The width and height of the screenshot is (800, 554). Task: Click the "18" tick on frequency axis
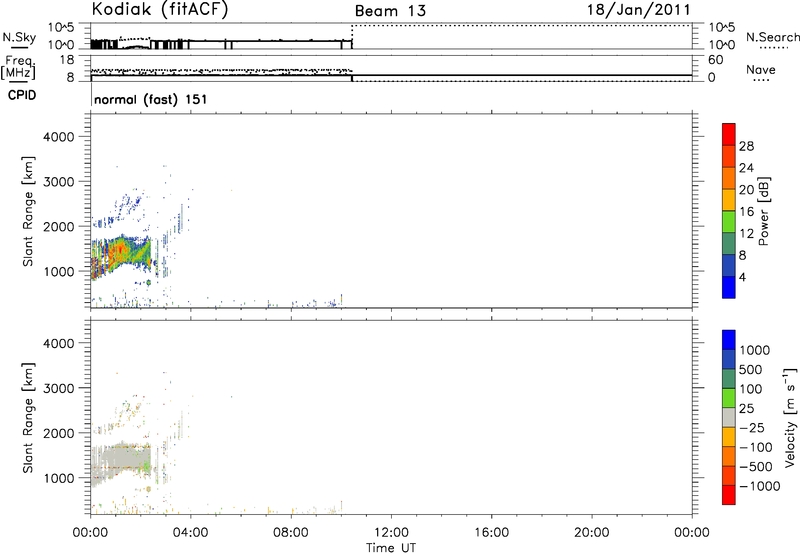click(x=66, y=60)
